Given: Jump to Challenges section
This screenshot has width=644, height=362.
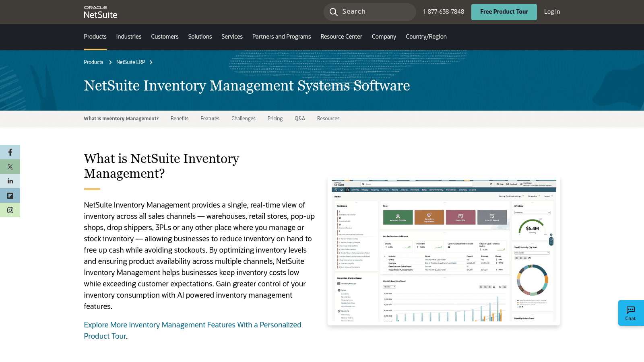Looking at the screenshot, I should (x=244, y=119).
